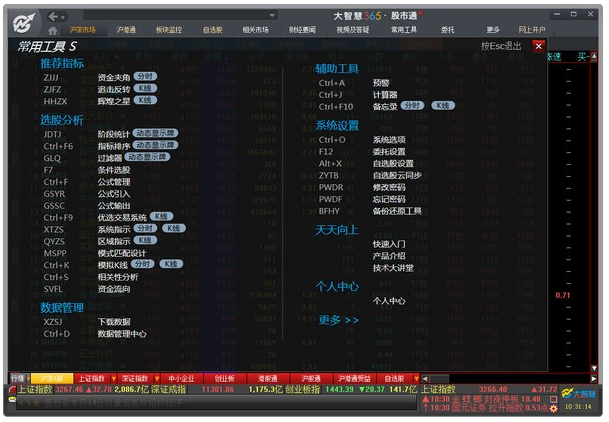Viewport: 609px width, 422px height.
Task: Select 动态显示牌 badge beside 过滤器
Action: [147, 157]
